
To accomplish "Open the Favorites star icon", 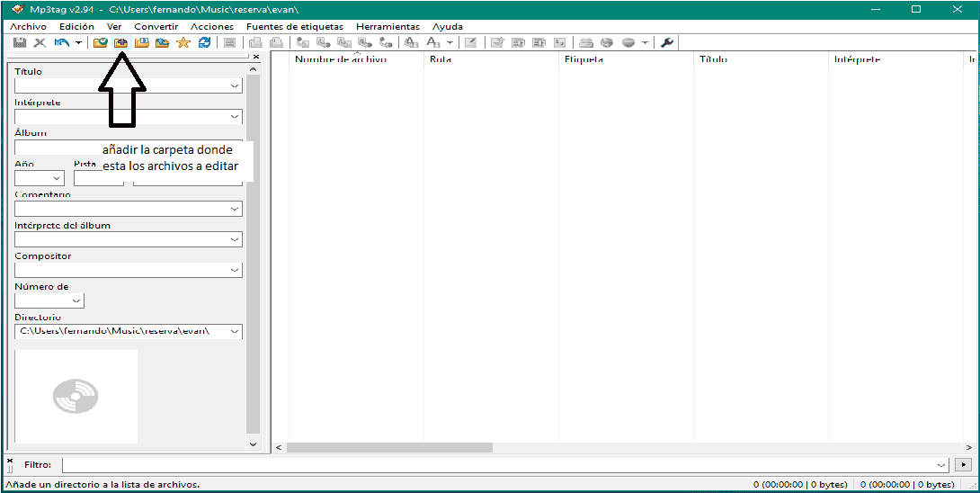I will (183, 42).
